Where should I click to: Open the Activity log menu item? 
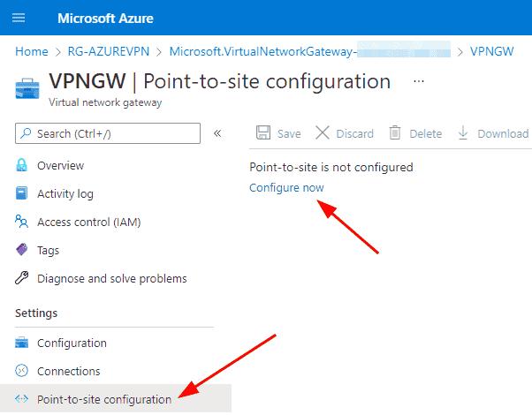coord(65,193)
